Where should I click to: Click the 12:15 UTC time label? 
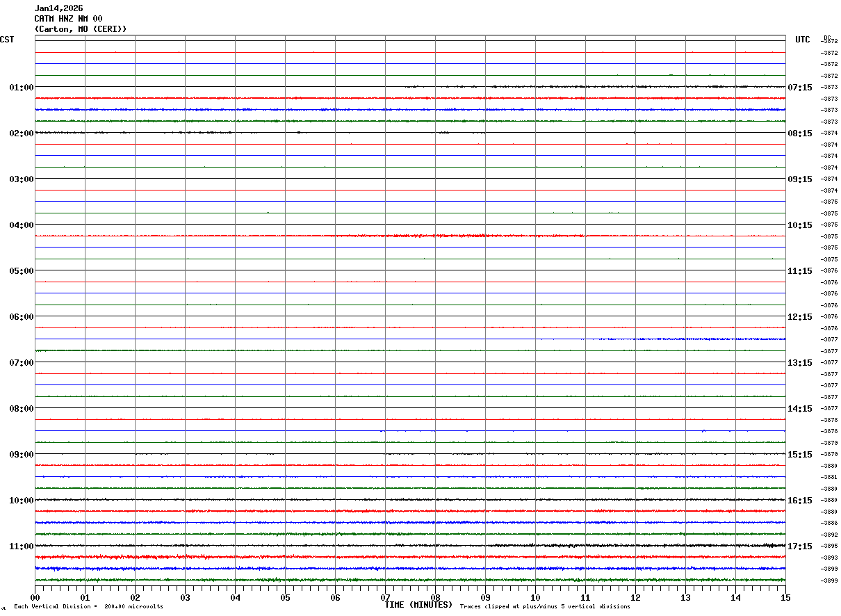pyautogui.click(x=799, y=317)
